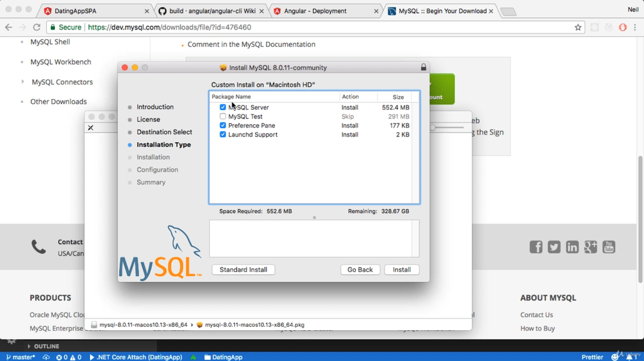644x361 pixels.
Task: Click the installer lock icon
Action: tap(424, 68)
